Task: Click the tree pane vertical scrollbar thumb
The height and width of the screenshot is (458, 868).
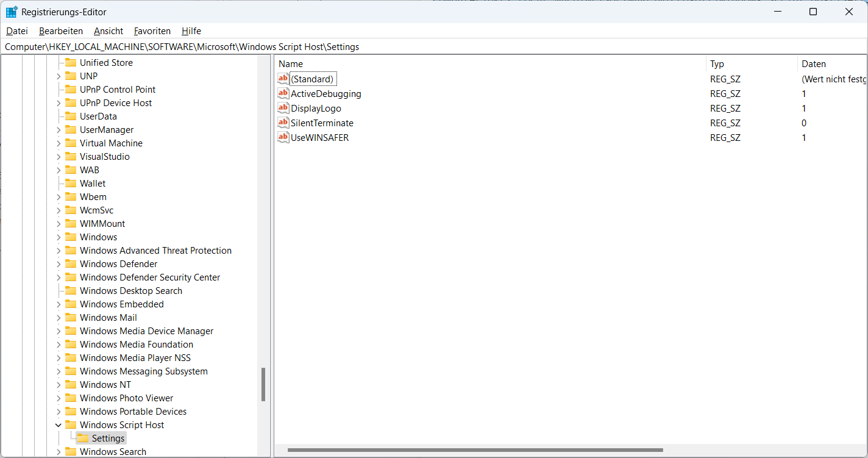Action: pos(263,384)
